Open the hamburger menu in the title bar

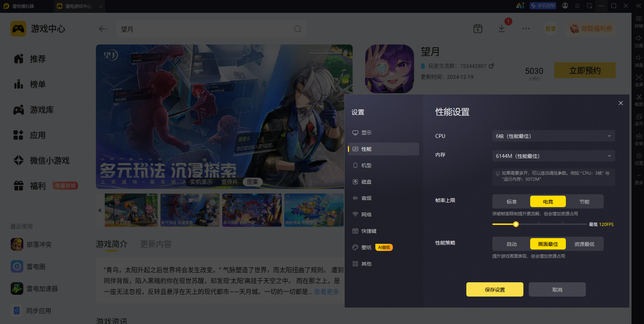[x=577, y=6]
